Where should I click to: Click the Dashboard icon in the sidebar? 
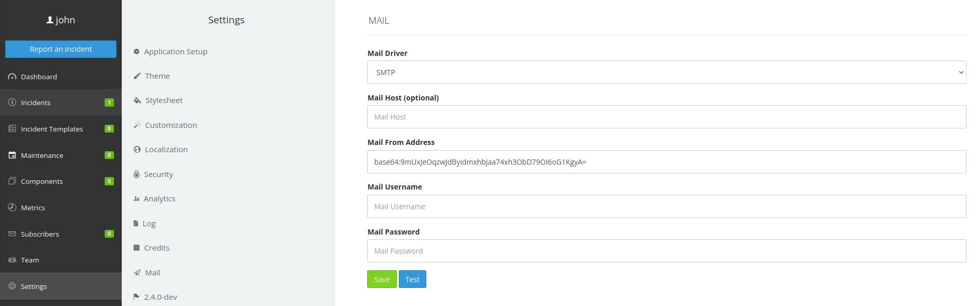(x=12, y=76)
